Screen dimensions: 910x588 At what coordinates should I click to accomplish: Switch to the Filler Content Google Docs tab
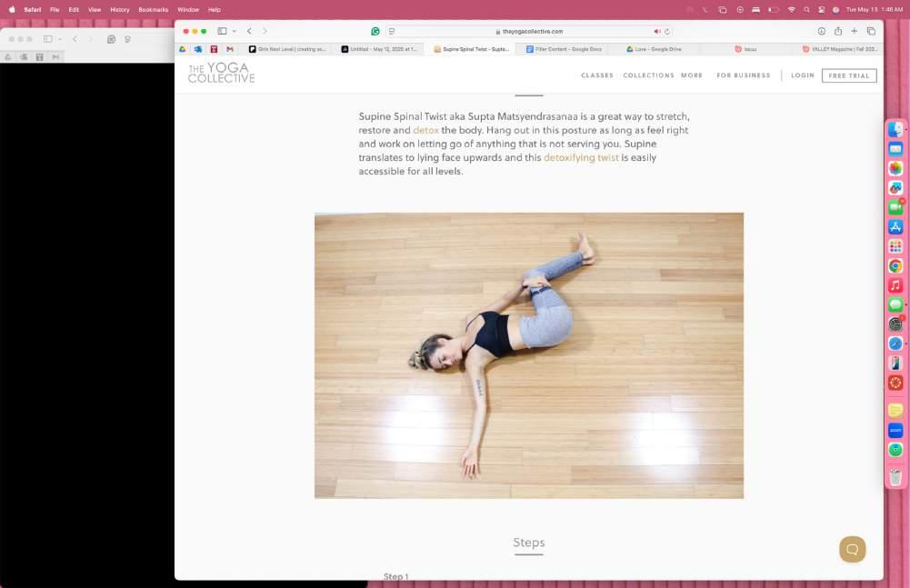coord(565,49)
